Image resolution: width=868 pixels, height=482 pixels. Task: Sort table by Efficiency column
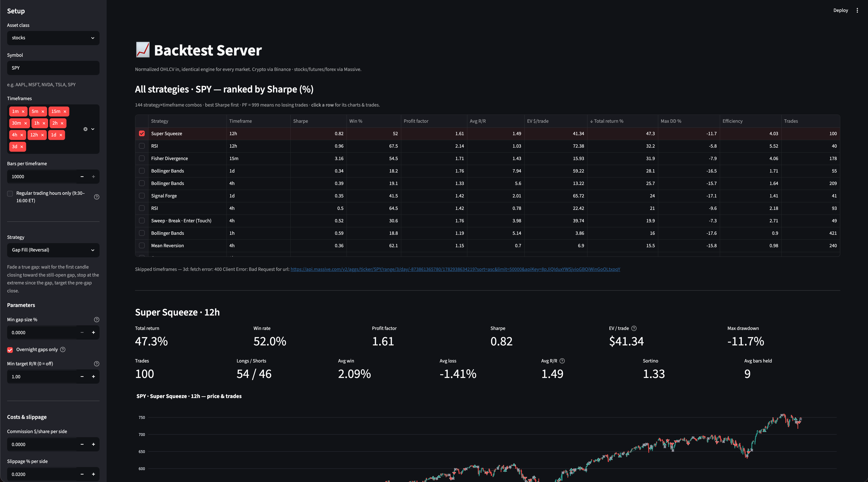[750, 121]
